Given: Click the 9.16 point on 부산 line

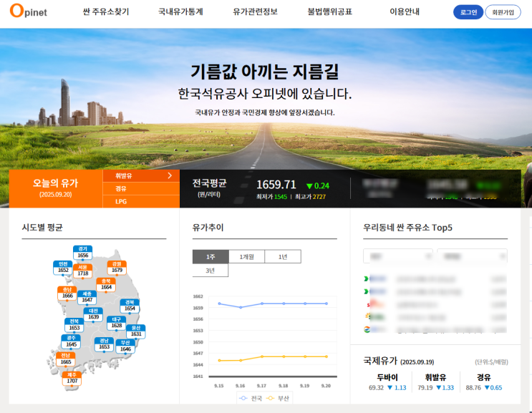Looking at the screenshot, I should tap(241, 361).
